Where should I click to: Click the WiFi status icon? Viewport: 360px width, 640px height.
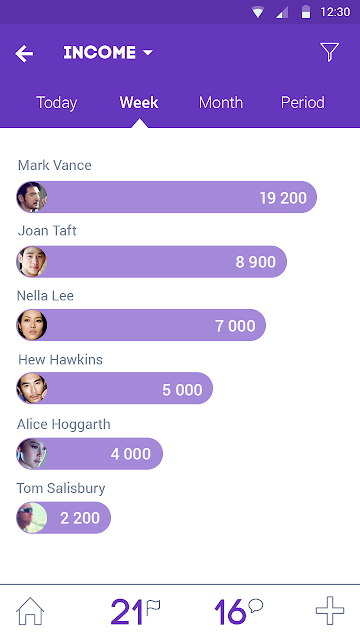tap(258, 12)
